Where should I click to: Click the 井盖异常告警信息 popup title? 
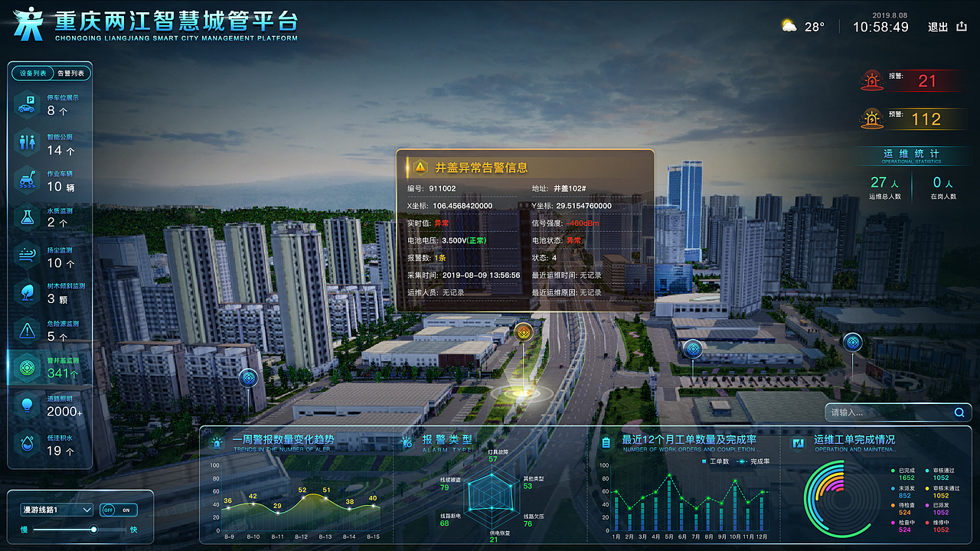point(482,167)
